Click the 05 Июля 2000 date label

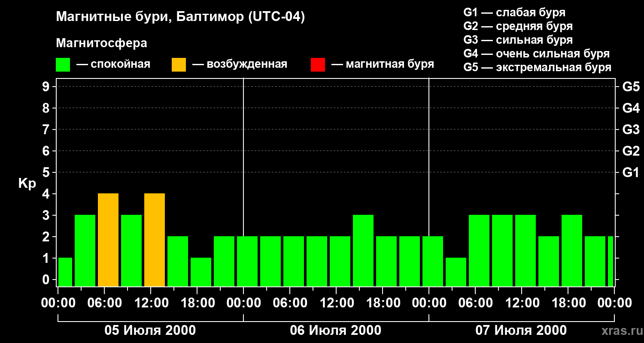[150, 331]
